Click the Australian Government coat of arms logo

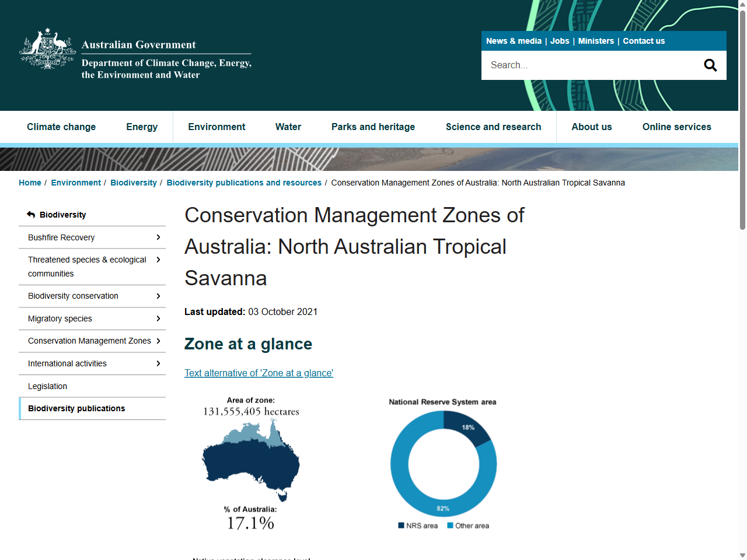coord(47,48)
